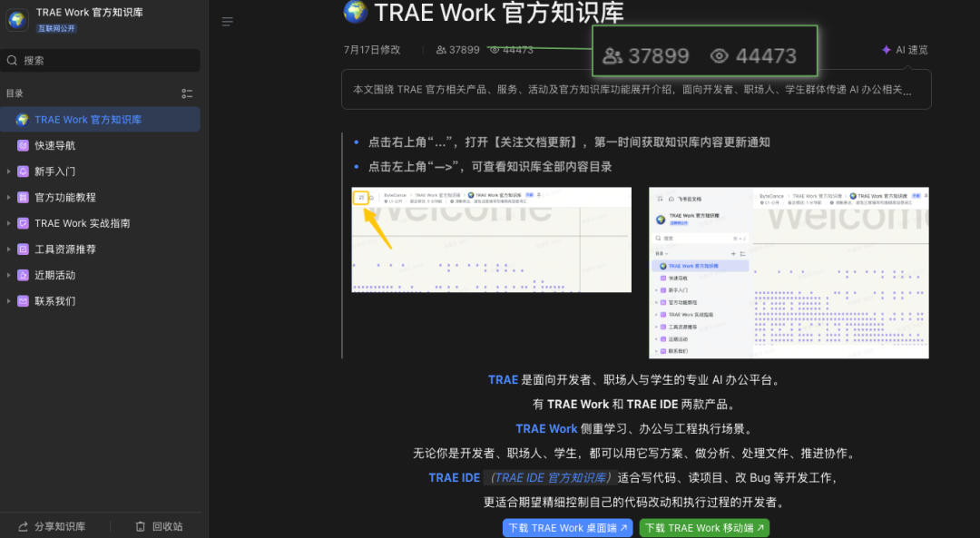Open the 新手入门 page label

pos(55,171)
